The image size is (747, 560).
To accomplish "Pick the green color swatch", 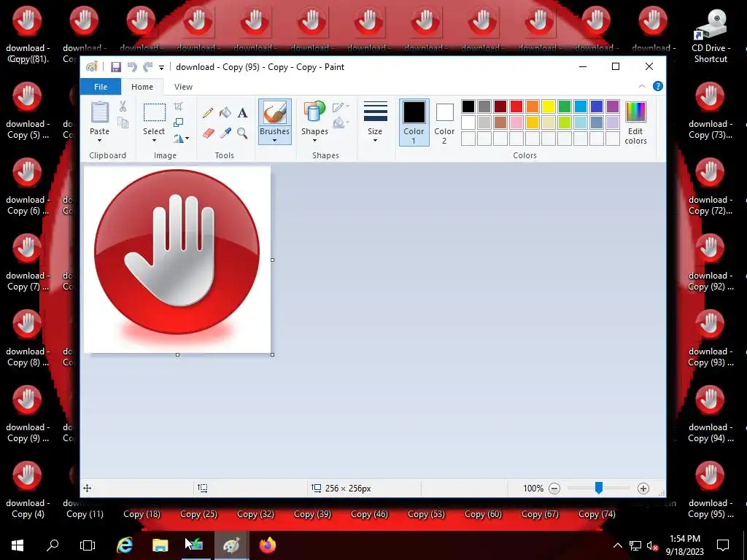I will click(565, 106).
